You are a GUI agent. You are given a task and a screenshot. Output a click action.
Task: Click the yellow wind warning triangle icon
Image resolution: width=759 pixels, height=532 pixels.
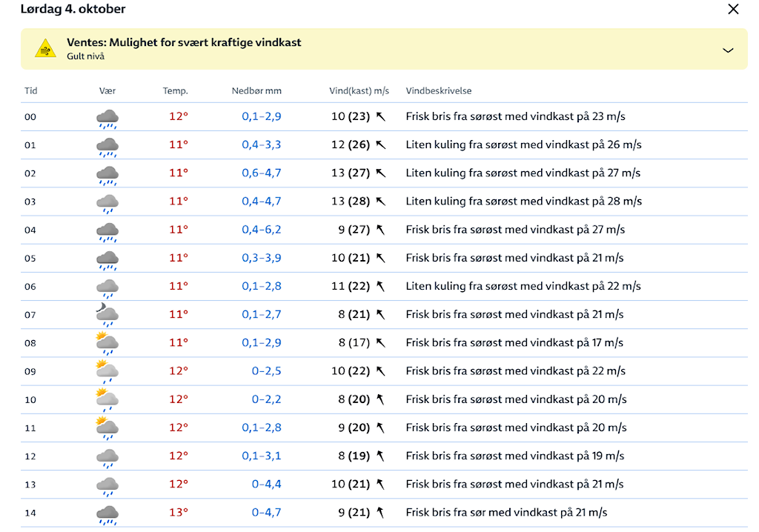click(x=46, y=49)
